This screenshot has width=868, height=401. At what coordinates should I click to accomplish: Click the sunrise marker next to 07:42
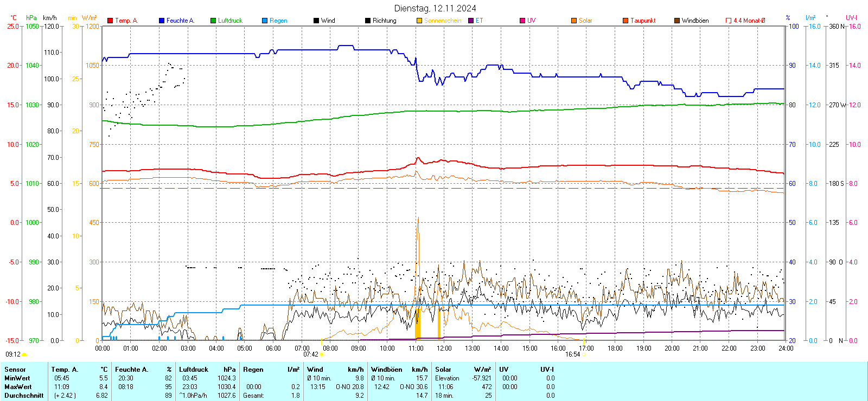(322, 354)
